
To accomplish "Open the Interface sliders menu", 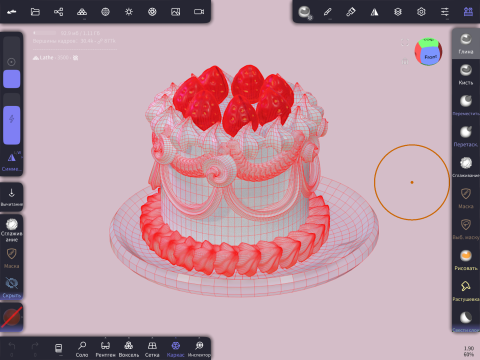I will (x=445, y=12).
